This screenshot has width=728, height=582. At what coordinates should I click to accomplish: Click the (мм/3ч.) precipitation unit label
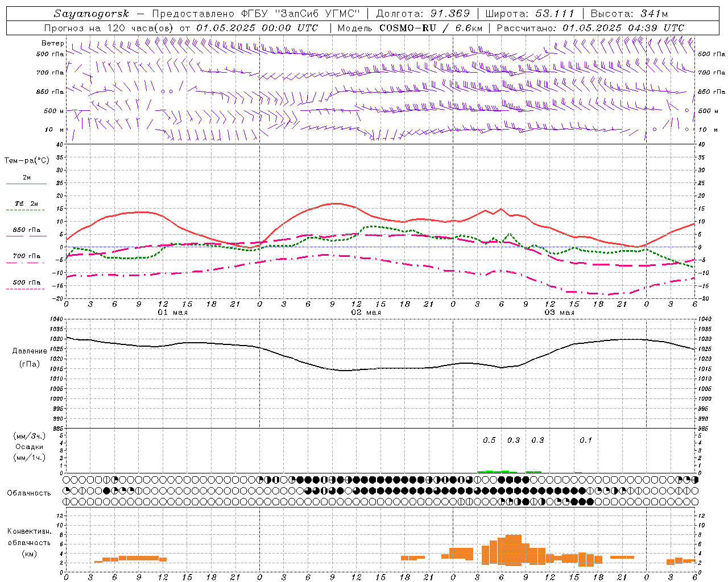[x=30, y=436]
